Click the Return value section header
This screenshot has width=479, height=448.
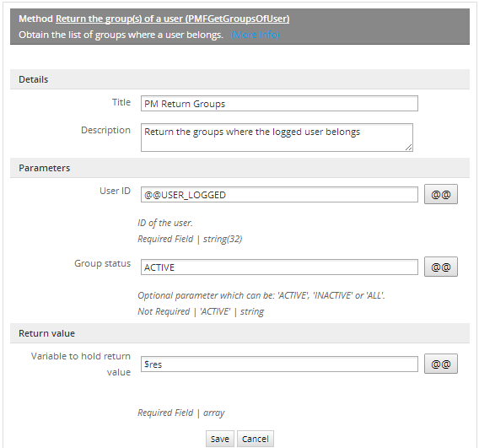coord(239,333)
